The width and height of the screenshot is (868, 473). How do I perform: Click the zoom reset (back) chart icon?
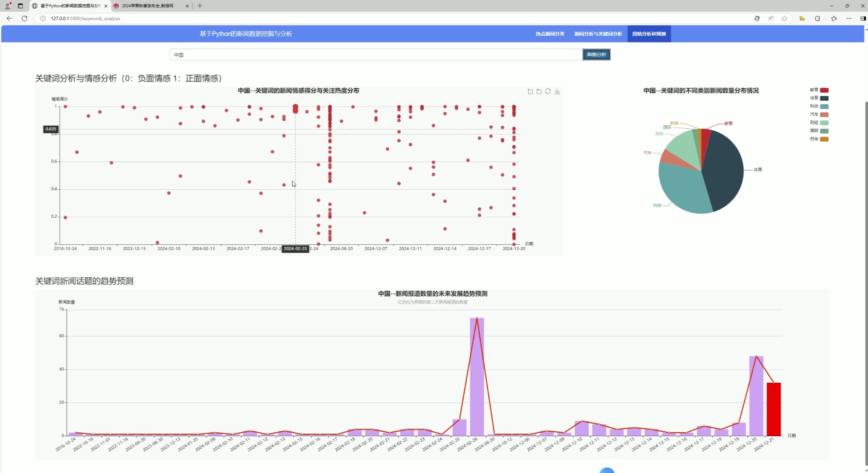(539, 92)
